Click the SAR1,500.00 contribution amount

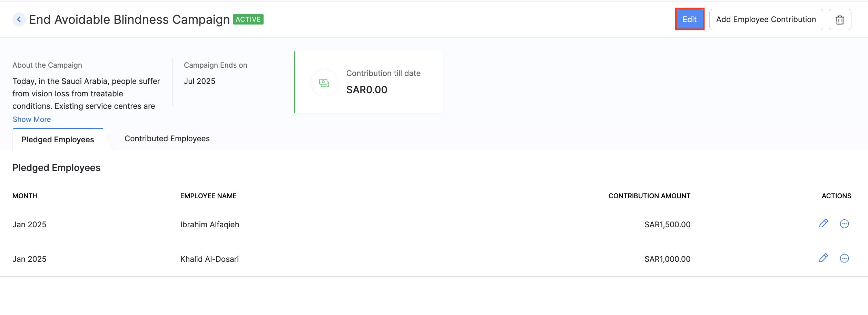(667, 225)
